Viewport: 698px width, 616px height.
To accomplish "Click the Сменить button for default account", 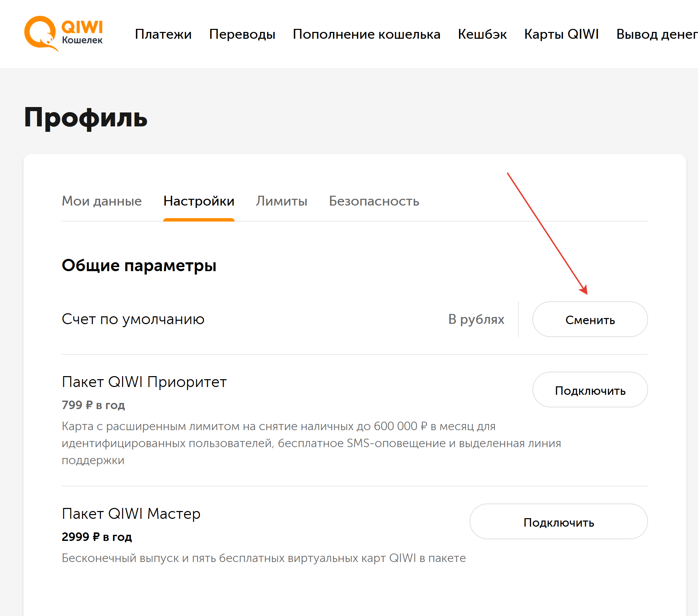I will click(x=590, y=319).
